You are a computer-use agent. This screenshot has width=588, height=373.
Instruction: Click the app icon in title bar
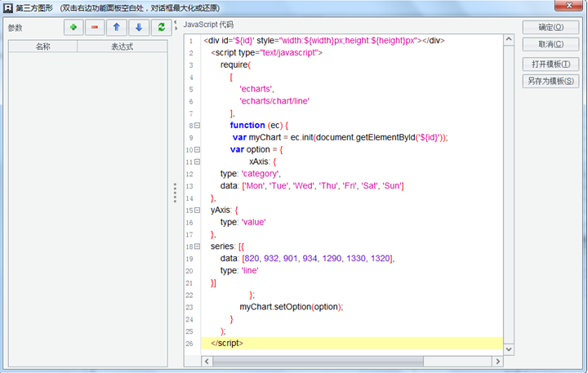[8, 7]
